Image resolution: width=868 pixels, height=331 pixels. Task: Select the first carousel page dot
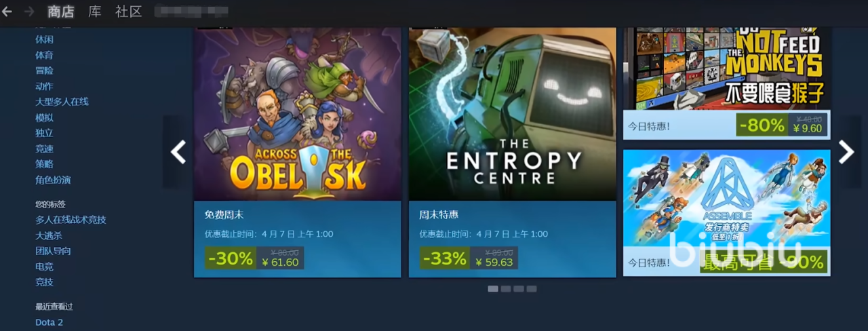pyautogui.click(x=493, y=289)
